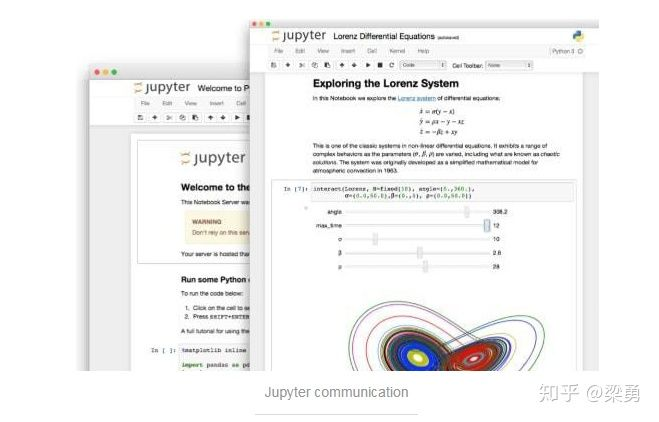Click the Jupyter logo in Lorenz notebook
Screen dimensions: 659x422
coord(299,36)
